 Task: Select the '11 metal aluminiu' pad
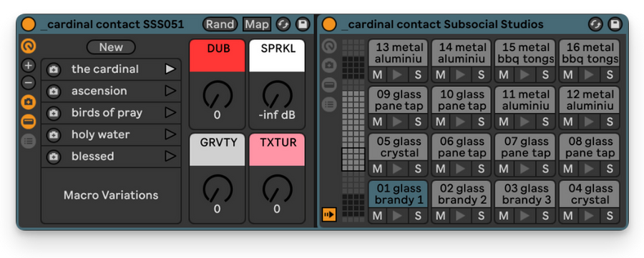tap(525, 99)
